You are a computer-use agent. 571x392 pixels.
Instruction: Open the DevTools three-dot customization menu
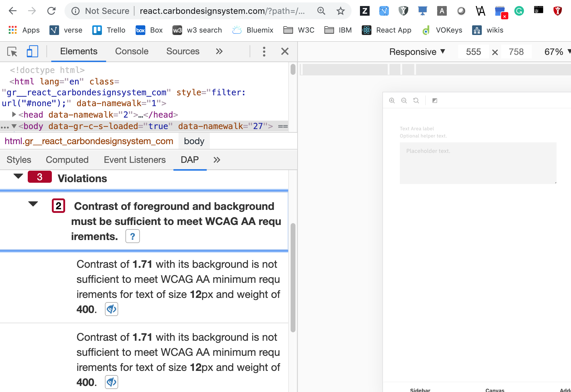(264, 52)
